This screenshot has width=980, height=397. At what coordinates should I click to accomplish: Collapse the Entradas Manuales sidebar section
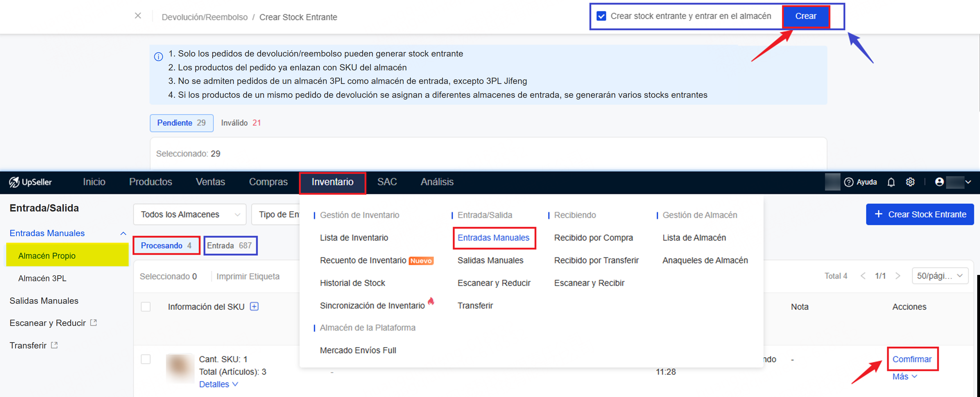coord(123,233)
